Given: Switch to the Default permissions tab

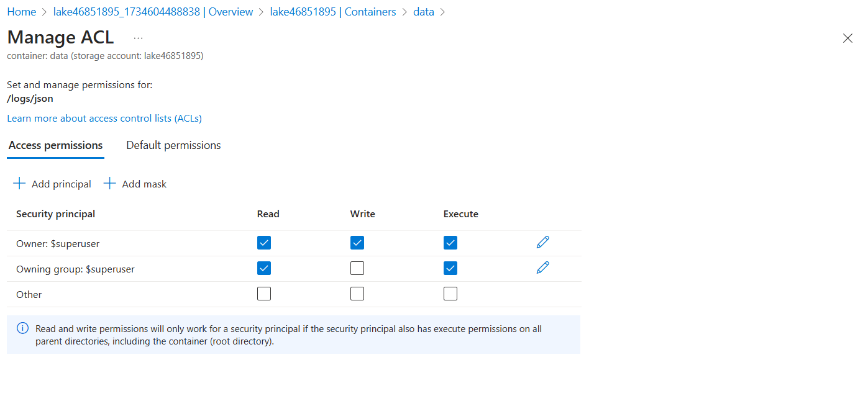Looking at the screenshot, I should point(173,145).
